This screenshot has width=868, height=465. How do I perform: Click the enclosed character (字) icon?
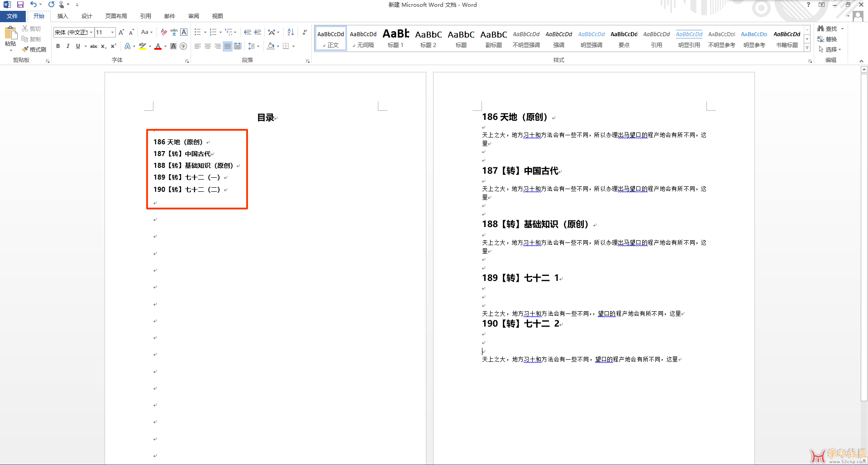click(183, 46)
